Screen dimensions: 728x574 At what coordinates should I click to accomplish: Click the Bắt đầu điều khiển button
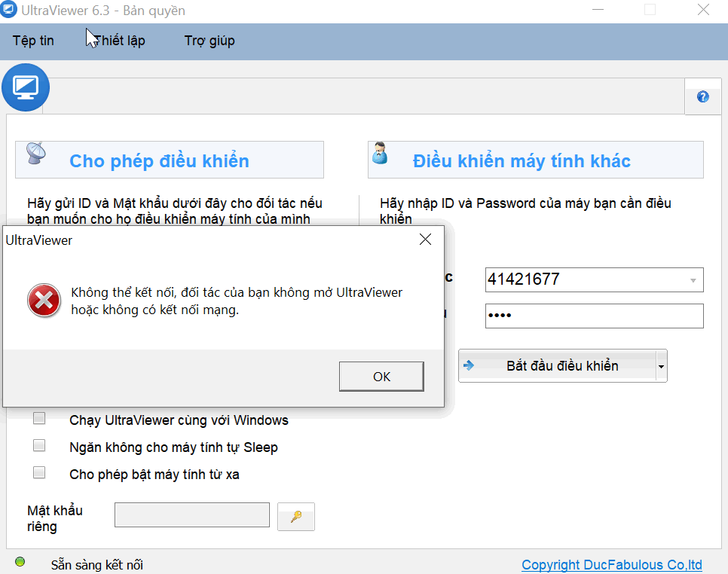(557, 366)
